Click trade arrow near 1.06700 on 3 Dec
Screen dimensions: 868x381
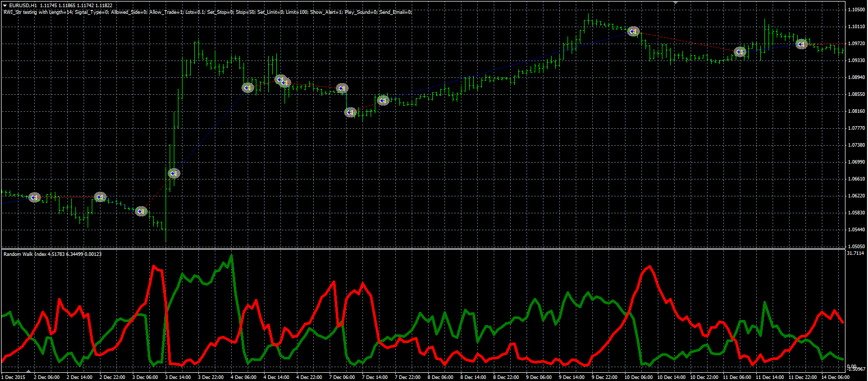tap(174, 173)
